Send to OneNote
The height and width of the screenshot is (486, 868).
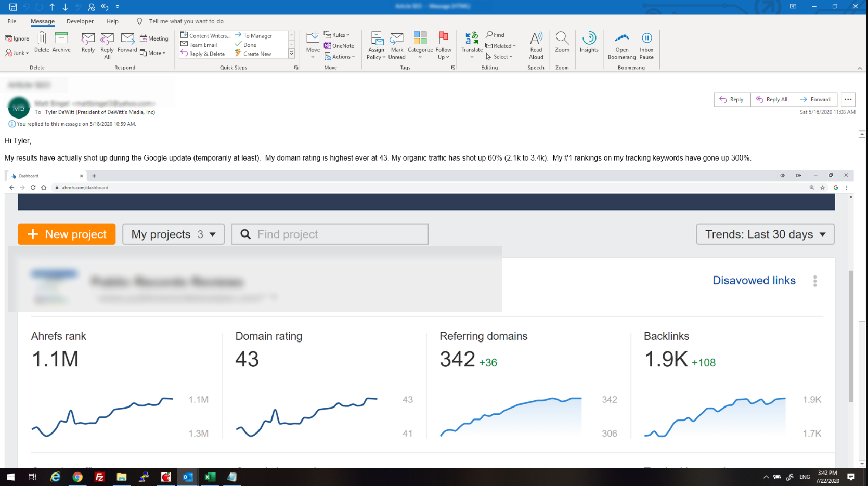(x=339, y=46)
